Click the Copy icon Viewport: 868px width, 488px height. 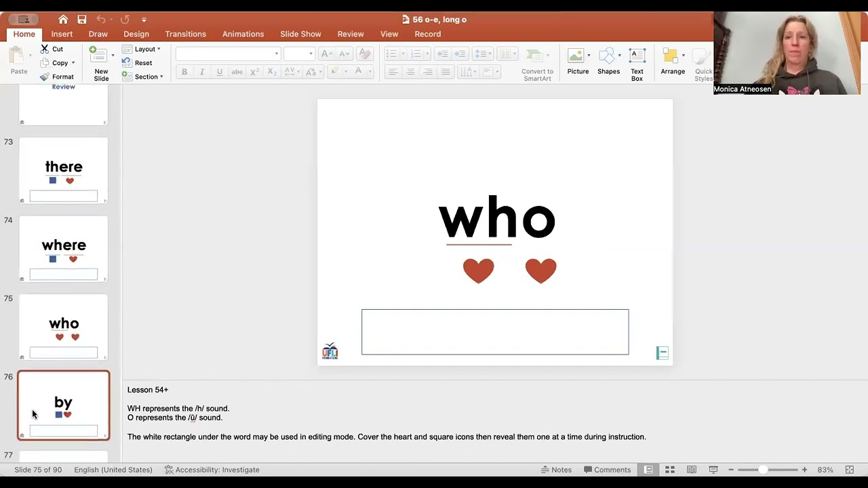click(45, 63)
